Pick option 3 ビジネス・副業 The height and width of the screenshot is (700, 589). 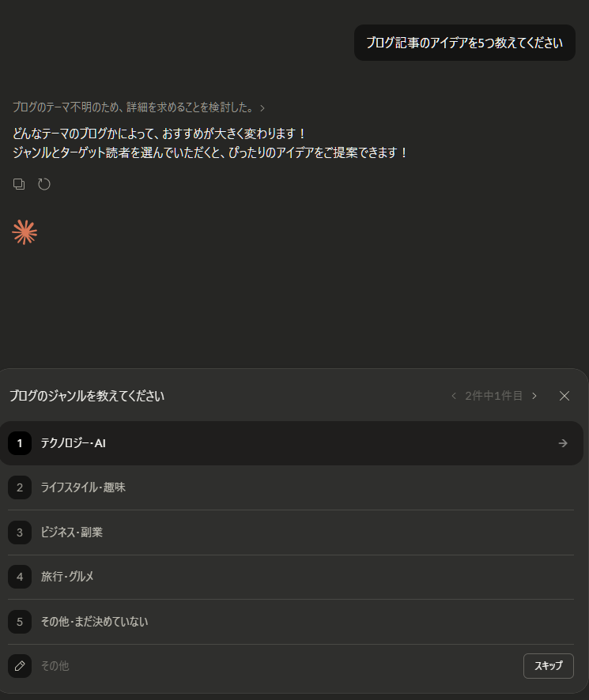[x=291, y=533]
